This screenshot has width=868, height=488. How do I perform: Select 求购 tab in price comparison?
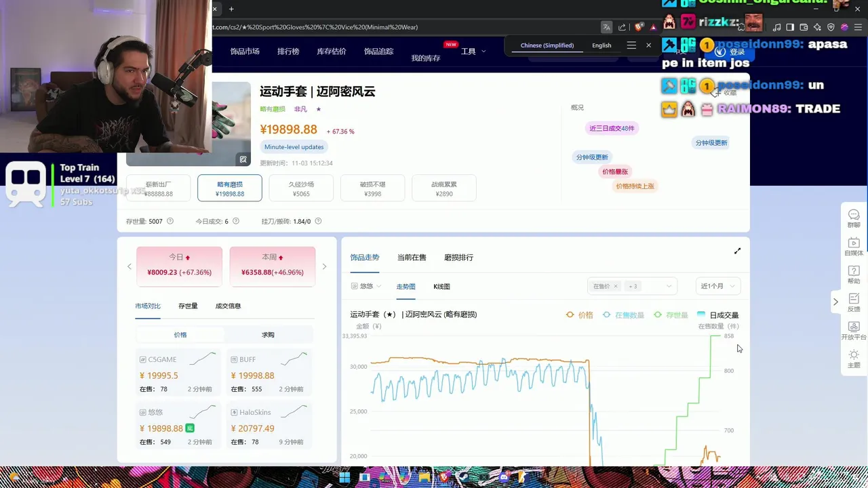tap(268, 335)
